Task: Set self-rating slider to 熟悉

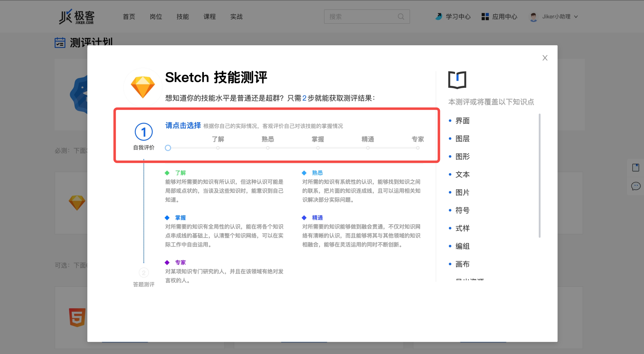Action: click(268, 148)
